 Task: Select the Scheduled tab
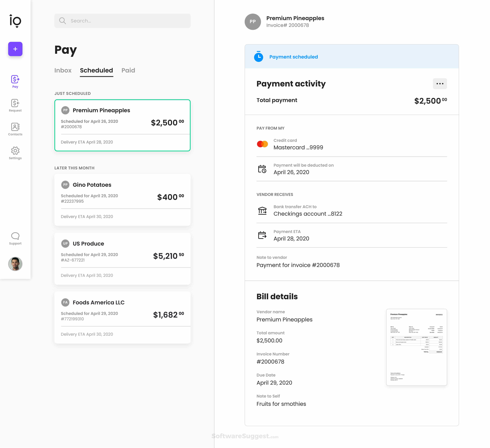coord(96,70)
